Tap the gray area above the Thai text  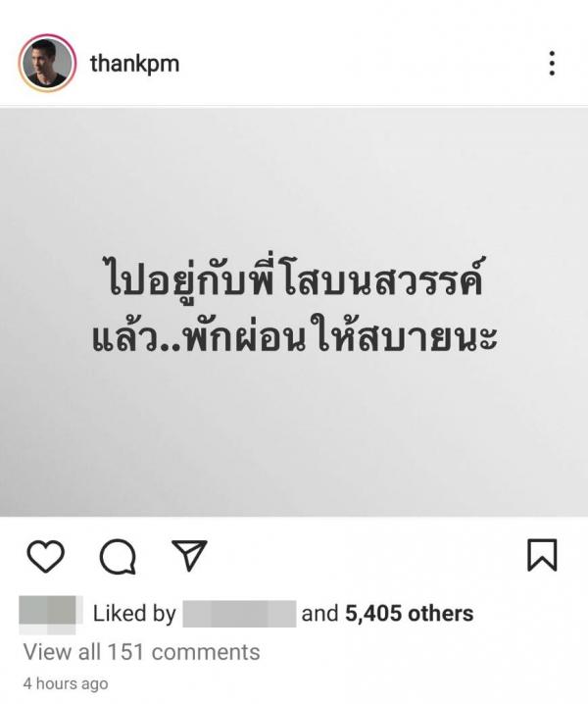point(294,179)
